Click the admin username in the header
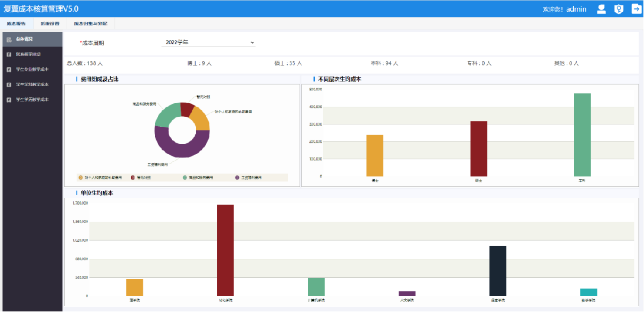 pos(576,9)
